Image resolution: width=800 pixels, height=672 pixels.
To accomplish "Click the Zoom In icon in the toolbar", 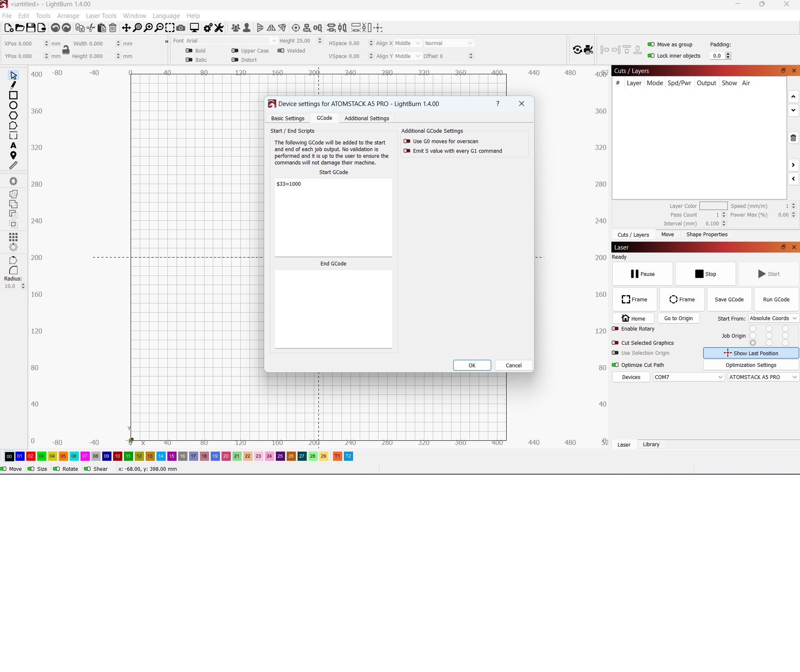I will point(148,28).
